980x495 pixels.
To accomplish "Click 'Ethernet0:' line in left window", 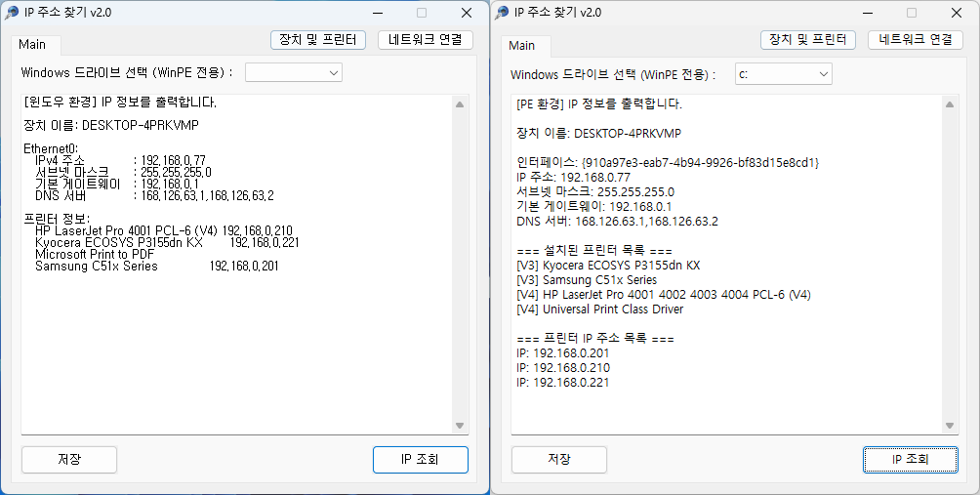I will point(52,148).
